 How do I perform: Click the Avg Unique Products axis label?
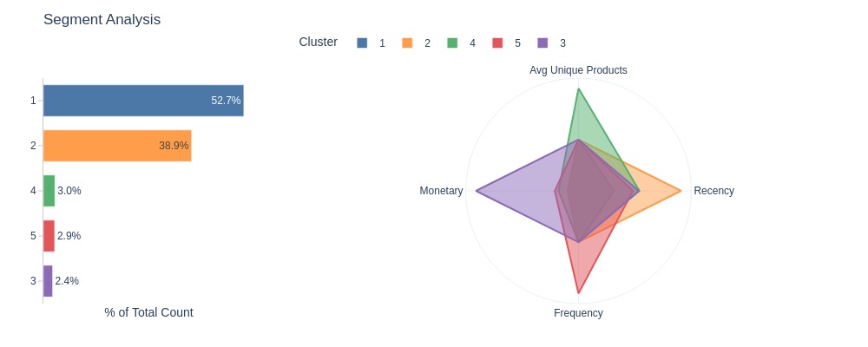coord(578,70)
